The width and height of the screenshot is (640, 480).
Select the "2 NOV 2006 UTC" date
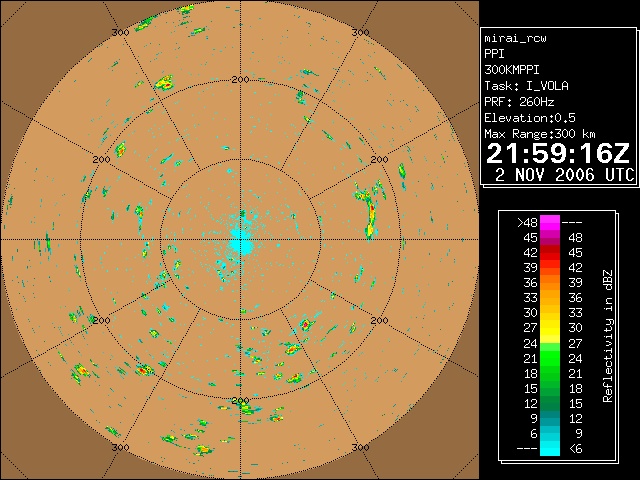tap(565, 175)
